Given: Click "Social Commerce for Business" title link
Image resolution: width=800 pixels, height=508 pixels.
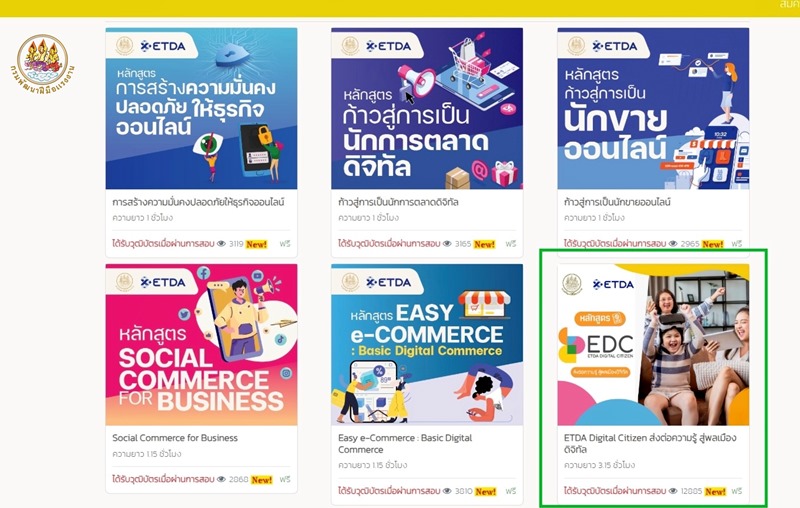Looking at the screenshot, I should [175, 438].
